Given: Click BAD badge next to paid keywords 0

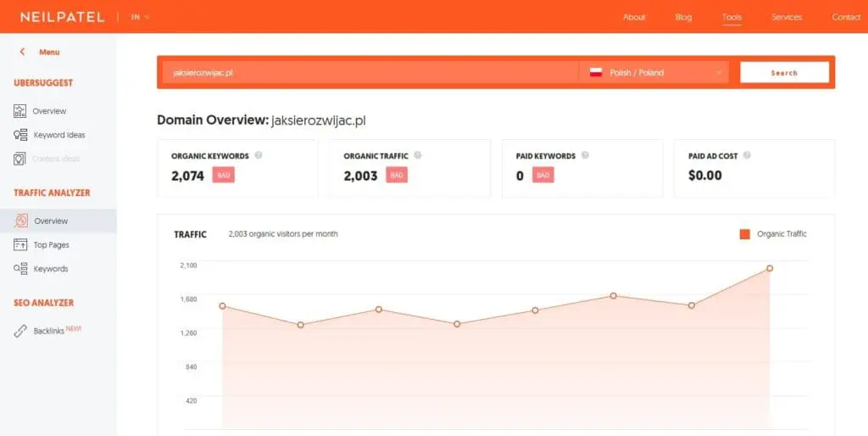Looking at the screenshot, I should (543, 175).
